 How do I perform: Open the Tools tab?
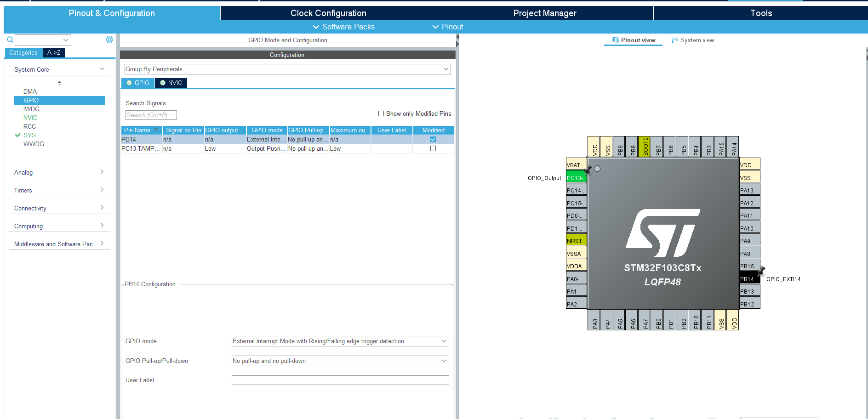(761, 13)
